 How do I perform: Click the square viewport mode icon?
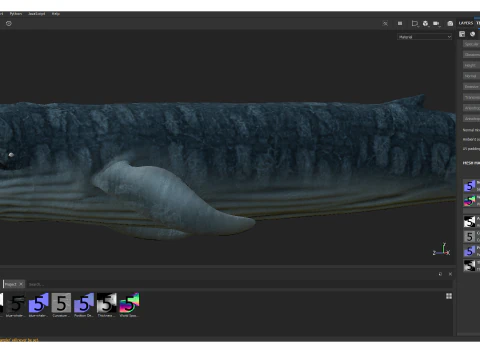(x=400, y=23)
